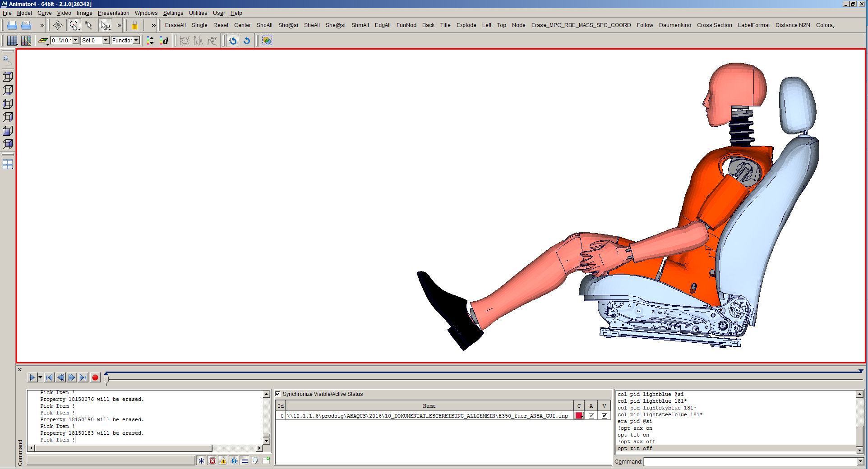868x469 pixels.
Task: Open the 'Set 0' combo box
Action: (95, 41)
